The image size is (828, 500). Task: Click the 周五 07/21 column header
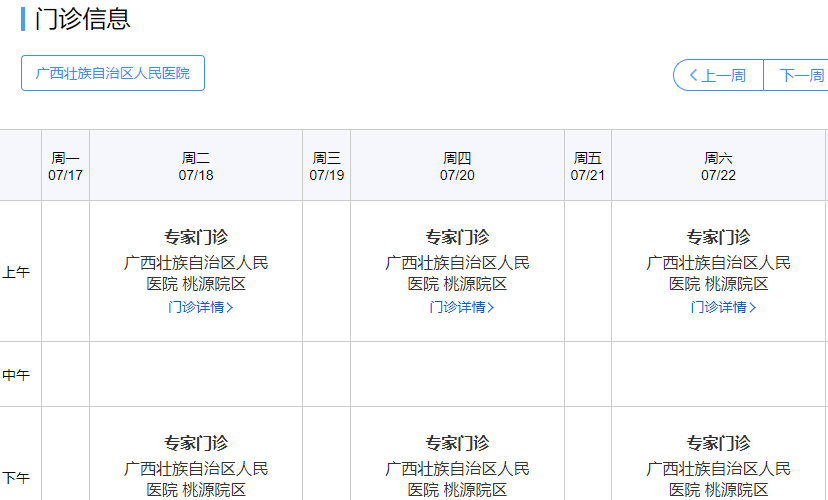pyautogui.click(x=588, y=166)
